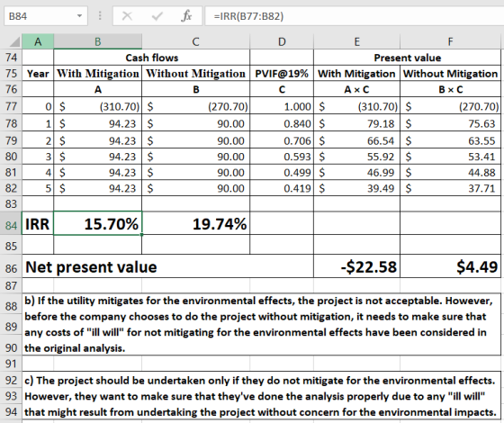The image size is (504, 423).
Task: Select row 92 header
Action: coord(11,380)
